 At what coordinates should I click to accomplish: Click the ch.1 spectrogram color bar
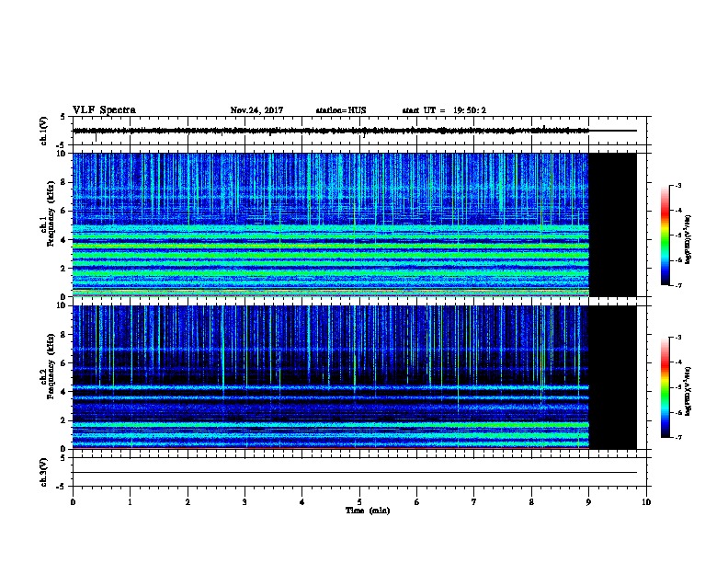pyautogui.click(x=665, y=236)
